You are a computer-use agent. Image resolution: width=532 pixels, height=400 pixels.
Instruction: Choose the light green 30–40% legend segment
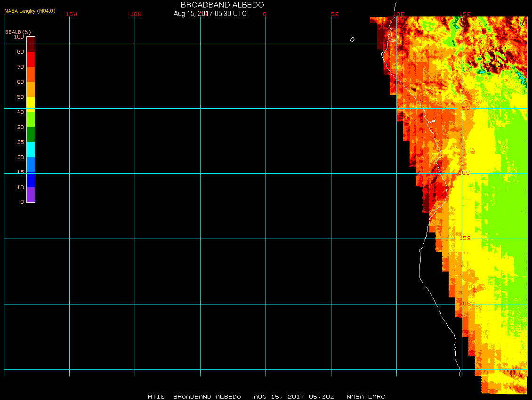[31, 120]
